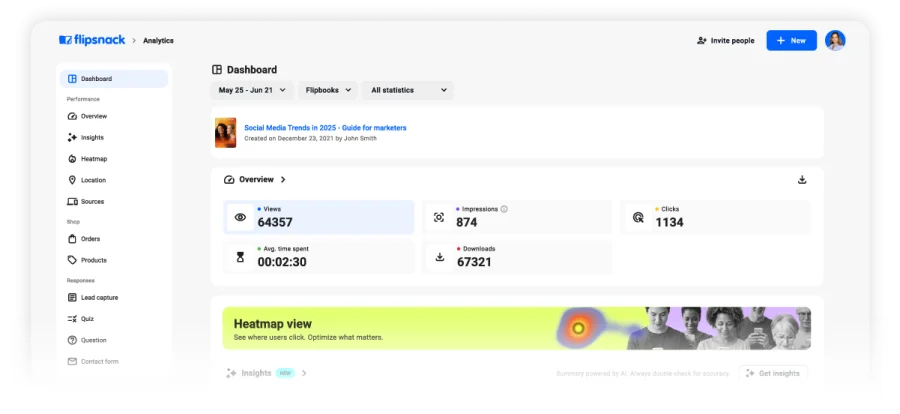Open the user profile avatar
This screenshot has width=900, height=414.
click(835, 41)
